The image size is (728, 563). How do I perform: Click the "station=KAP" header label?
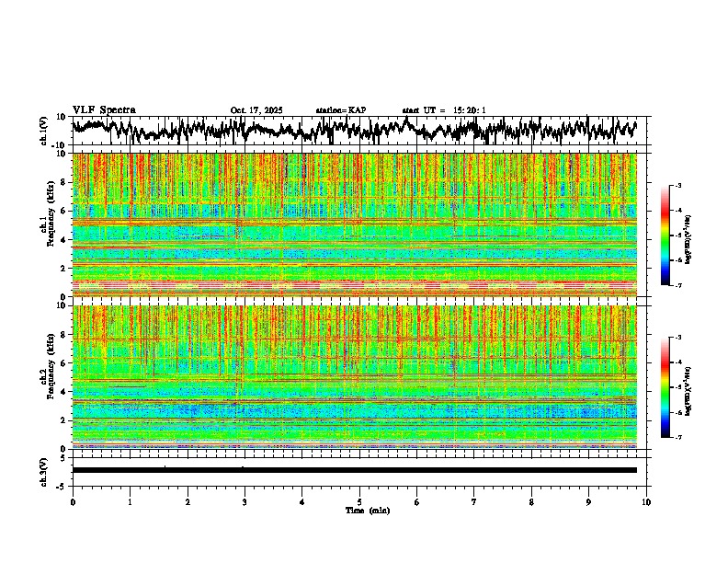(x=341, y=110)
